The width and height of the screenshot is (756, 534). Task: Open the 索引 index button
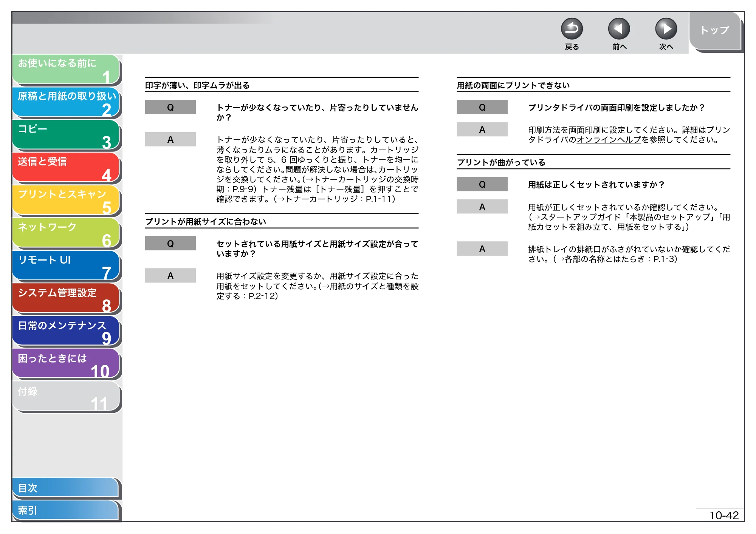(x=66, y=510)
